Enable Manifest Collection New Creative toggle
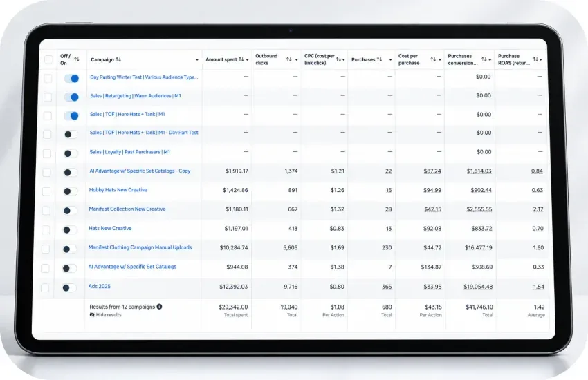This screenshot has width=588, height=380. click(70, 211)
